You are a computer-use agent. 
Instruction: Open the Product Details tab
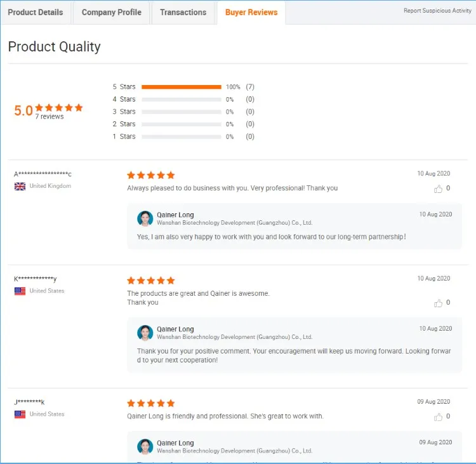(x=36, y=12)
